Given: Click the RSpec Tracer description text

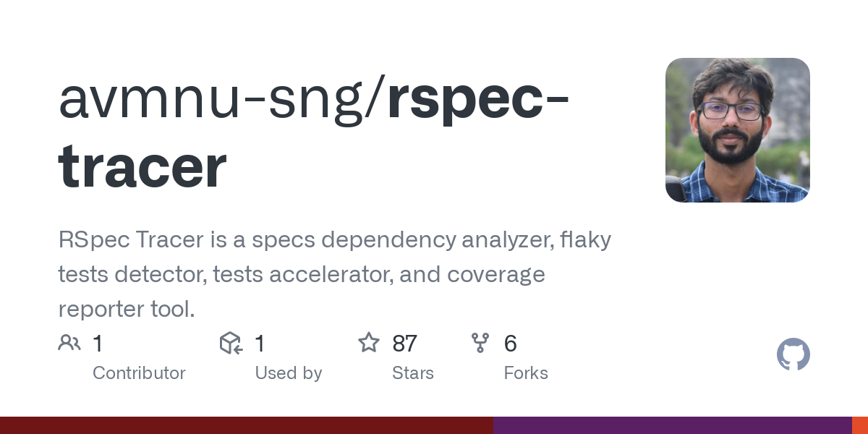Looking at the screenshot, I should point(335,275).
